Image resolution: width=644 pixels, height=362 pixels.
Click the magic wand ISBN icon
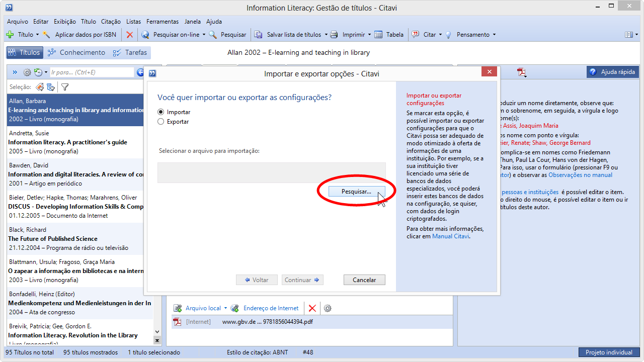click(47, 35)
